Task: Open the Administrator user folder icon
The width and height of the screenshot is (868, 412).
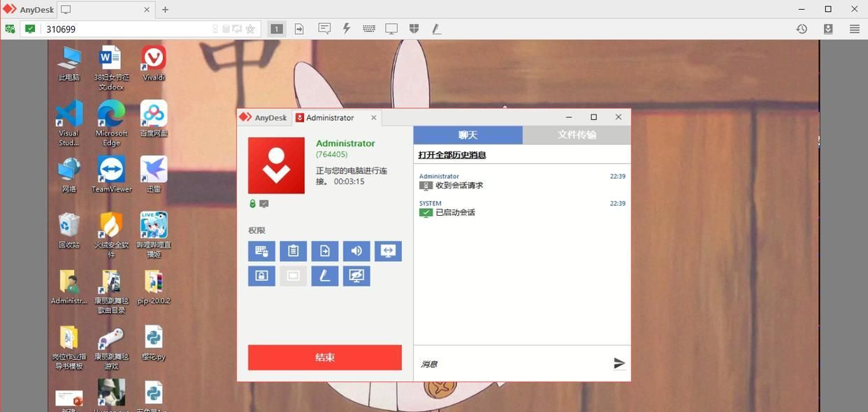Action: tap(69, 287)
